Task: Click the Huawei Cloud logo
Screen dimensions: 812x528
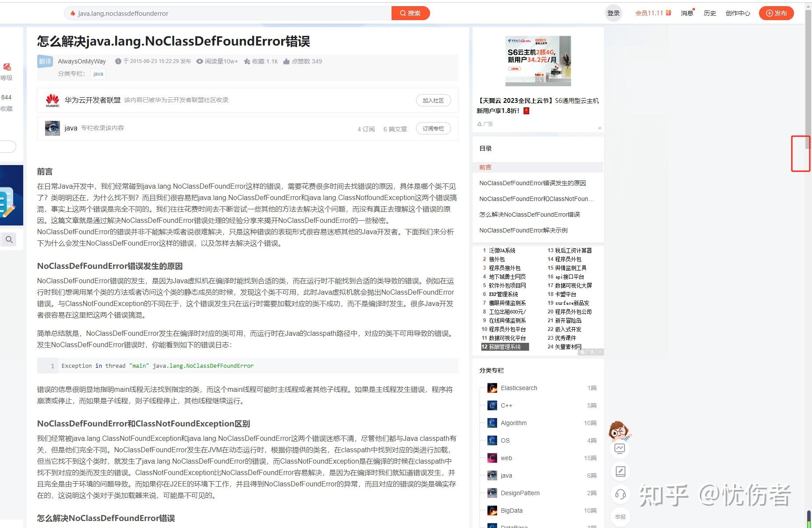Action: [x=52, y=100]
